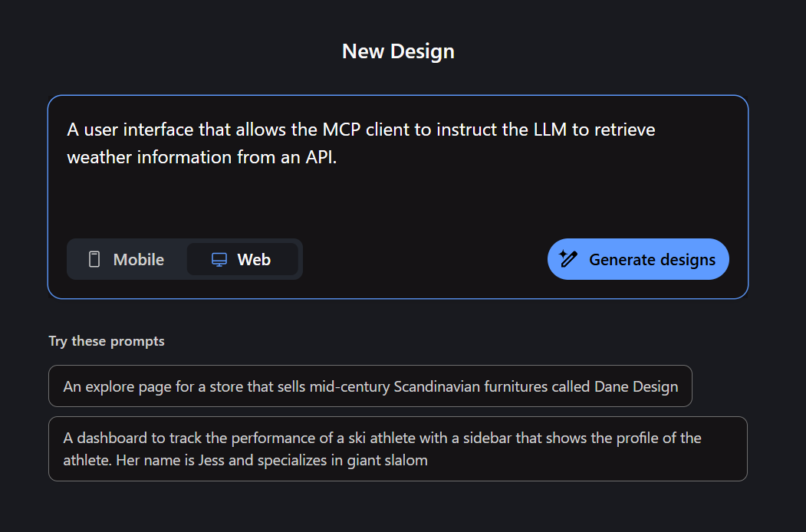Place cursor after the word API.
This screenshot has width=806, height=532.
coord(337,157)
